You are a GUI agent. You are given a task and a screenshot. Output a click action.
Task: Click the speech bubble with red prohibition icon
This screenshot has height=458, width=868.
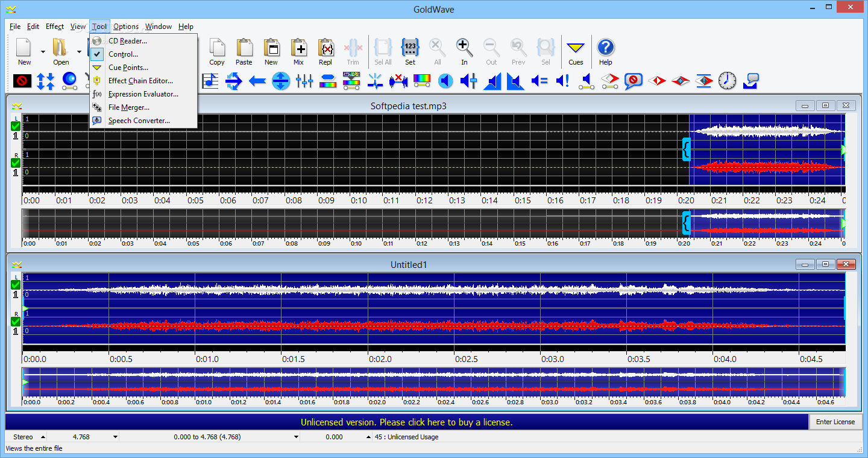tap(633, 80)
